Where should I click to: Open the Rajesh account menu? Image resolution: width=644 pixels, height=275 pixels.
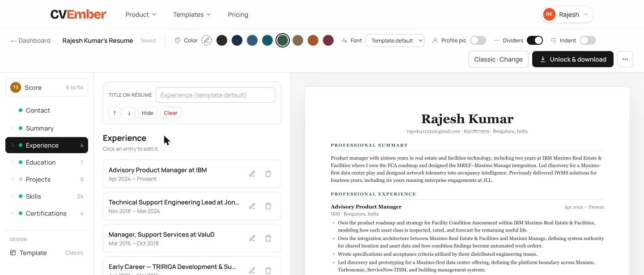point(567,14)
